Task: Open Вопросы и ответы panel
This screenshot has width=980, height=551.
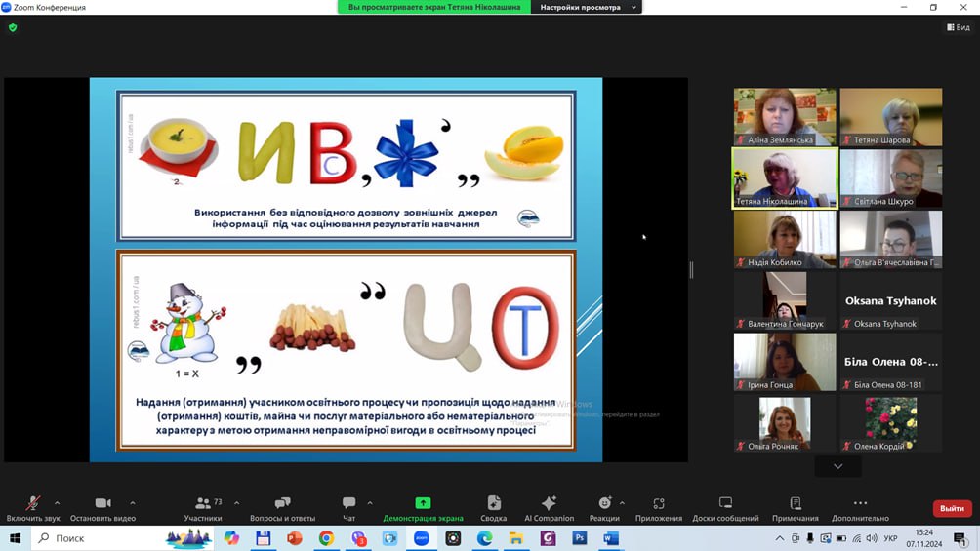Action: pos(282,508)
